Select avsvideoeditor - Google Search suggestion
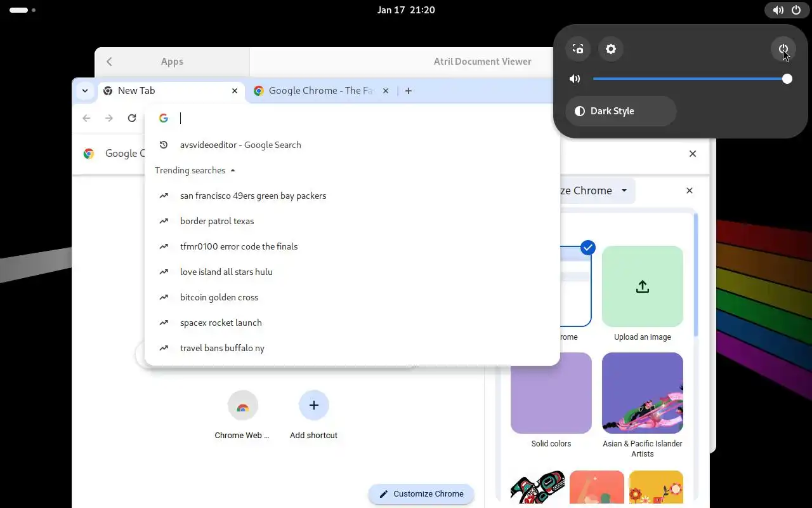812x508 pixels. click(352, 145)
